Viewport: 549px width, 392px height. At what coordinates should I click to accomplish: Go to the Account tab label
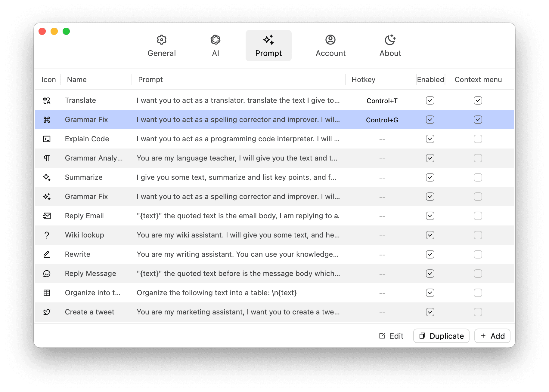tap(330, 53)
